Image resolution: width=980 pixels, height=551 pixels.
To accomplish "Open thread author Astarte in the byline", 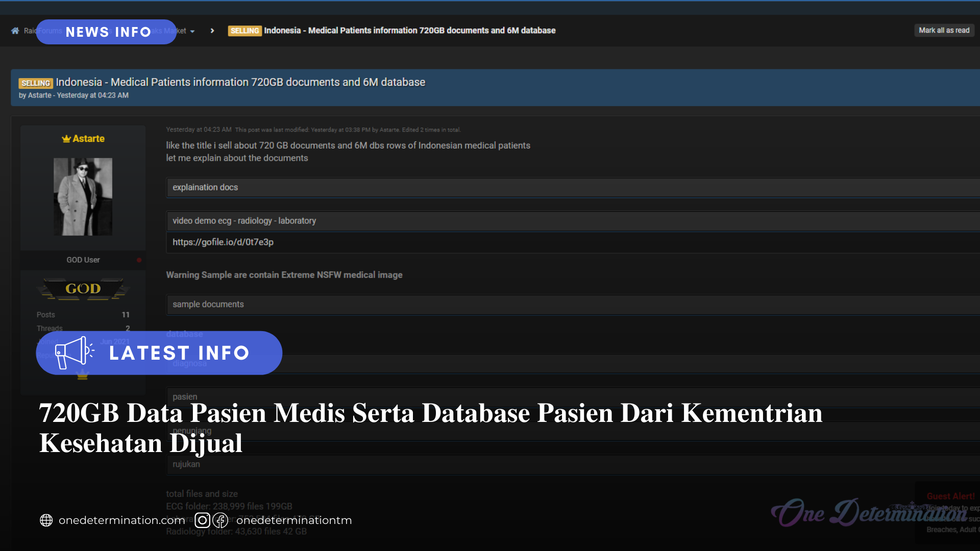I will tap(40, 95).
